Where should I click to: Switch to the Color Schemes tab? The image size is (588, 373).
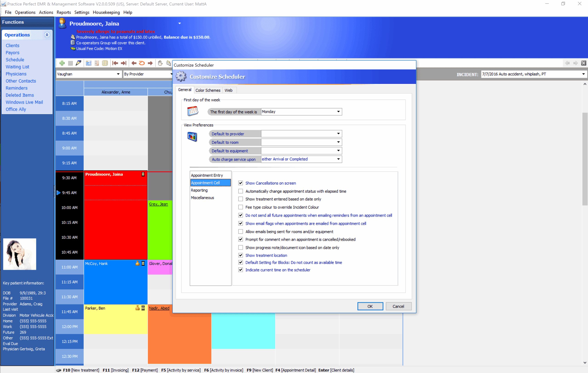coord(208,90)
